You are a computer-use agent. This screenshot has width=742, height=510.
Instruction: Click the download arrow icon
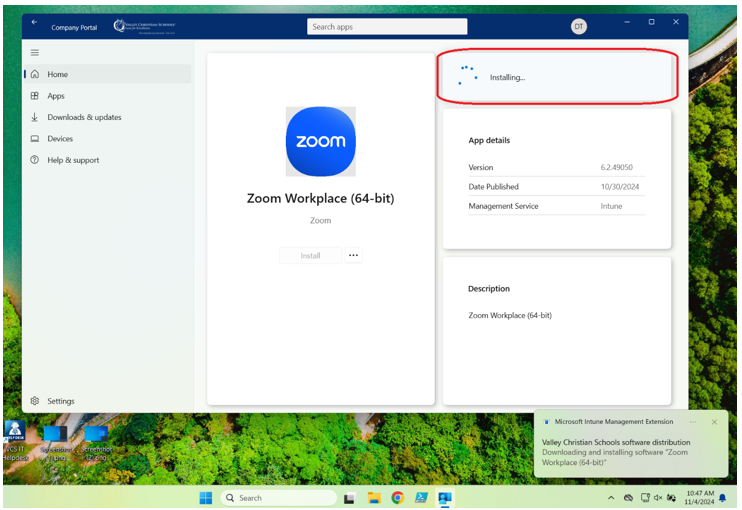pyautogui.click(x=35, y=117)
